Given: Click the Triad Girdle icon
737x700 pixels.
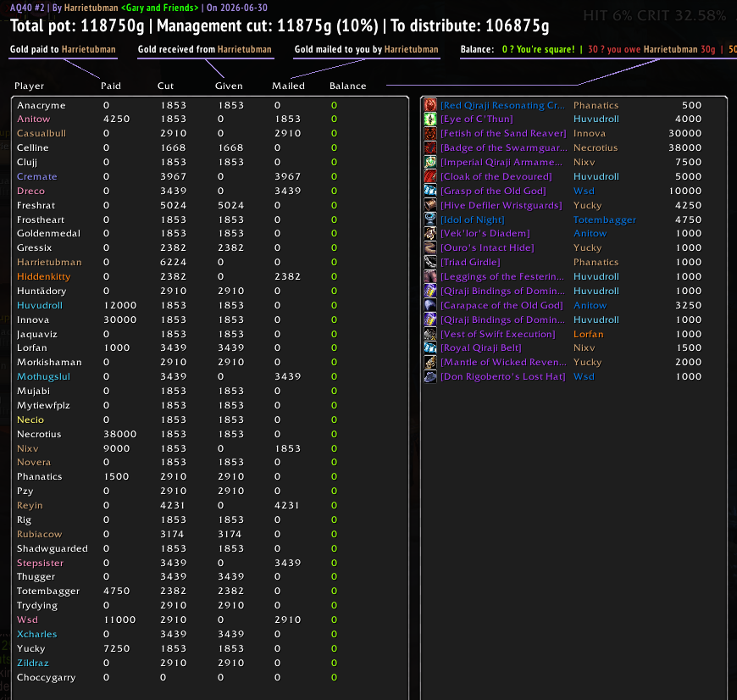Looking at the screenshot, I should tap(430, 262).
